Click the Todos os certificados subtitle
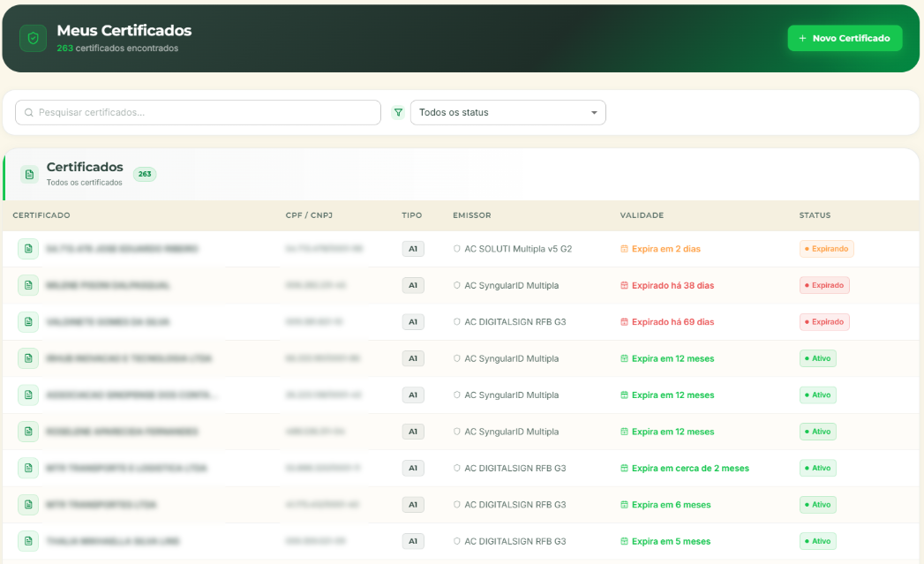This screenshot has height=564, width=924. (84, 183)
